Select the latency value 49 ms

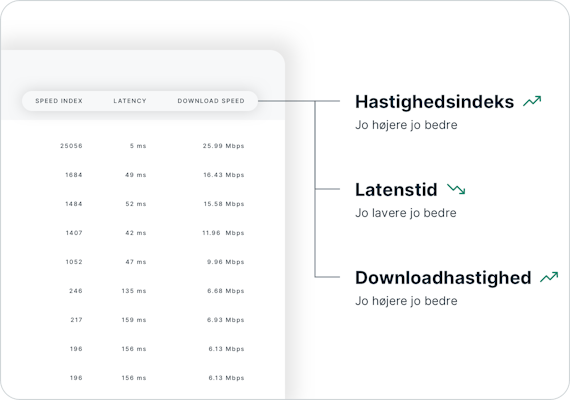(x=136, y=175)
